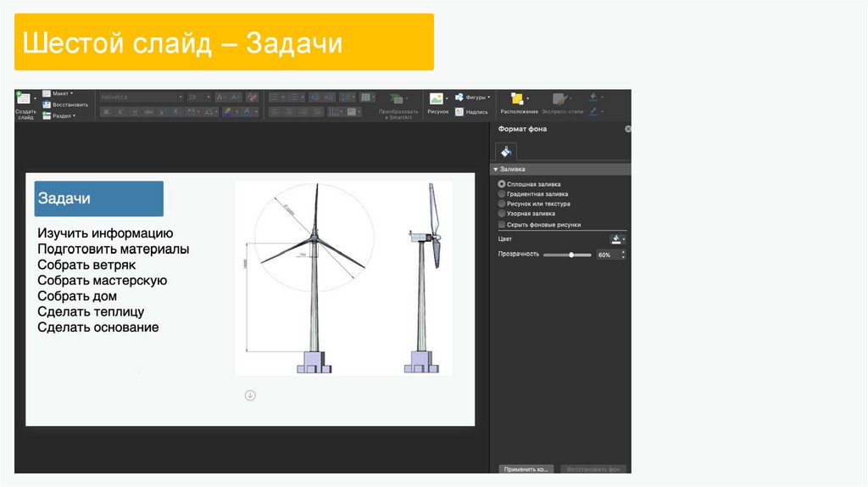Insert a picture with Рисунок icon

437,99
